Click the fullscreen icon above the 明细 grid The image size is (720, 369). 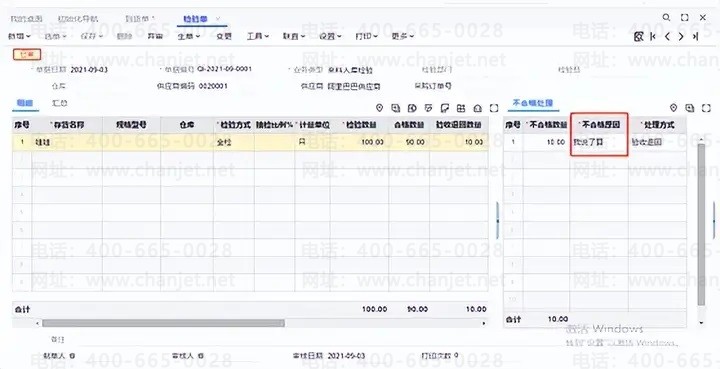click(x=494, y=108)
